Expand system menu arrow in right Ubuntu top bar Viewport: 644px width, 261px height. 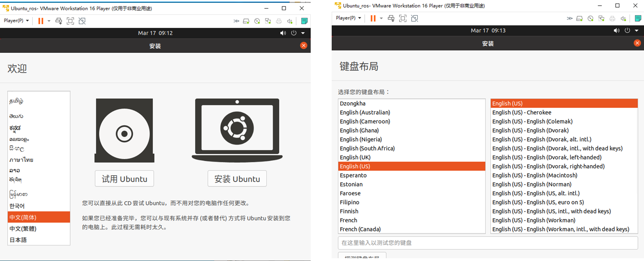[637, 31]
